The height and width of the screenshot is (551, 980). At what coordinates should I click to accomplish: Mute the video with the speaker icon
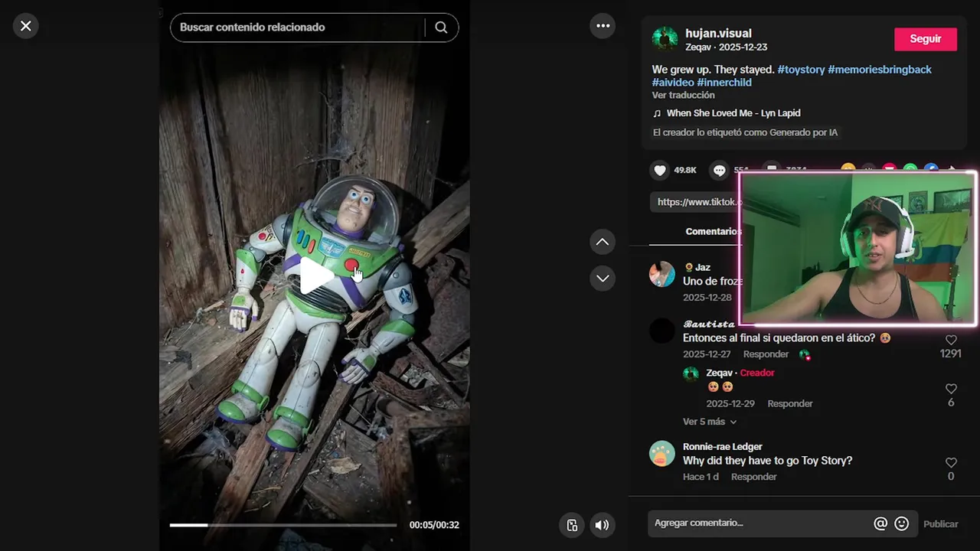click(603, 525)
